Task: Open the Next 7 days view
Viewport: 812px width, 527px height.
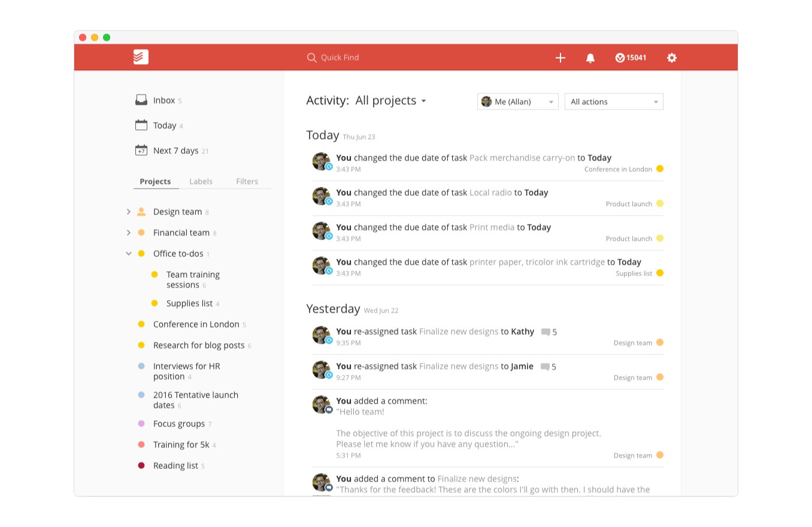Action: pyautogui.click(x=175, y=150)
